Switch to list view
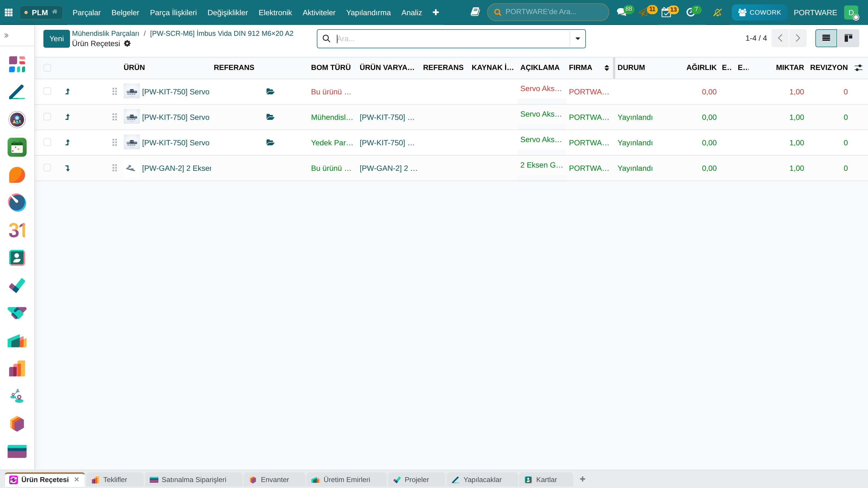The height and width of the screenshot is (488, 868). (x=826, y=38)
